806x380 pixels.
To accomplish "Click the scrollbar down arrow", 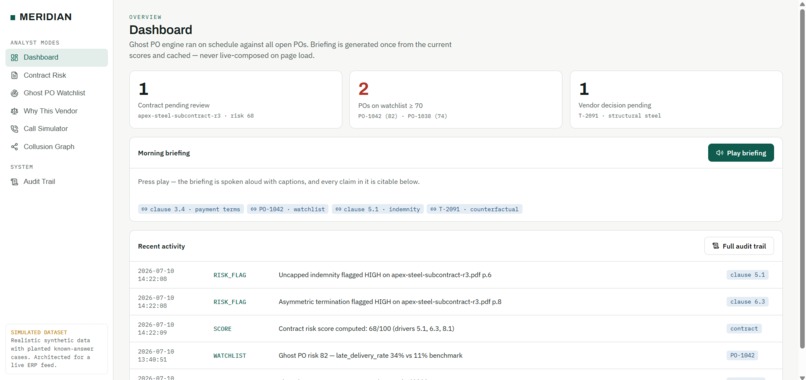I will (x=802, y=377).
